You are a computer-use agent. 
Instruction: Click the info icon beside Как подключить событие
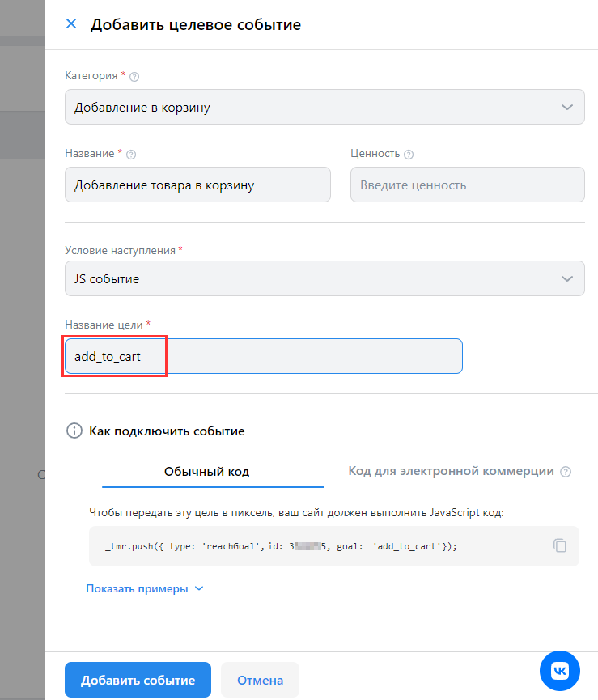pyautogui.click(x=74, y=431)
